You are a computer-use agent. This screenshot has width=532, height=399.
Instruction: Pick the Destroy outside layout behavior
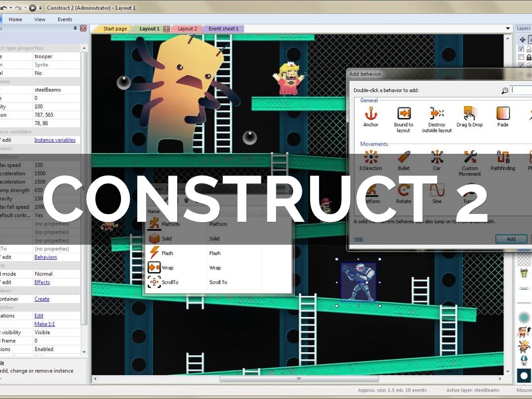pyautogui.click(x=437, y=114)
